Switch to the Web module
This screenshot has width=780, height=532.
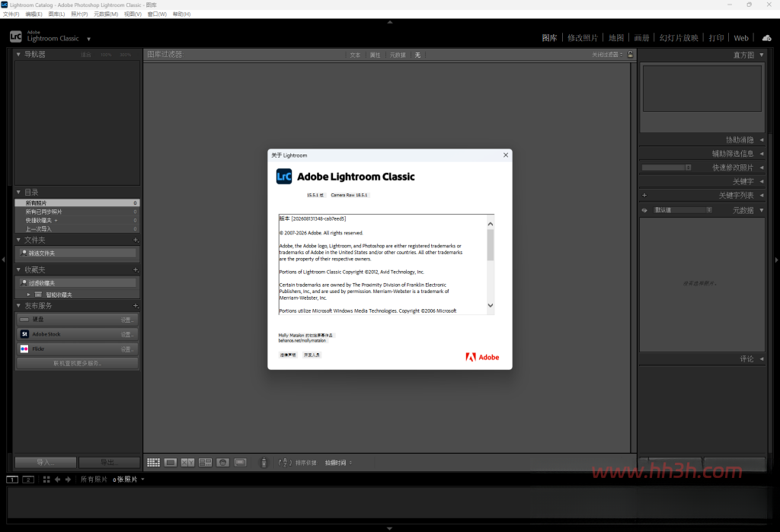[x=740, y=38]
